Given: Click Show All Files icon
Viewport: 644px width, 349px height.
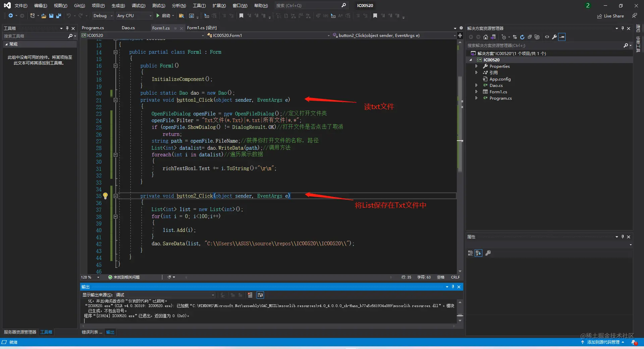Looking at the screenshot, I should coord(537,37).
